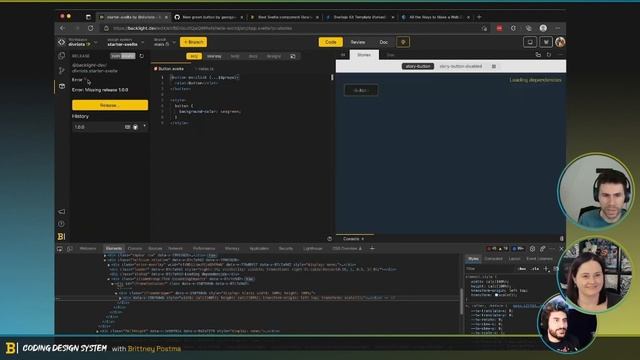Open the workspace divriots dropdown
Image resolution: width=640 pixels, height=360 pixels.
point(82,42)
